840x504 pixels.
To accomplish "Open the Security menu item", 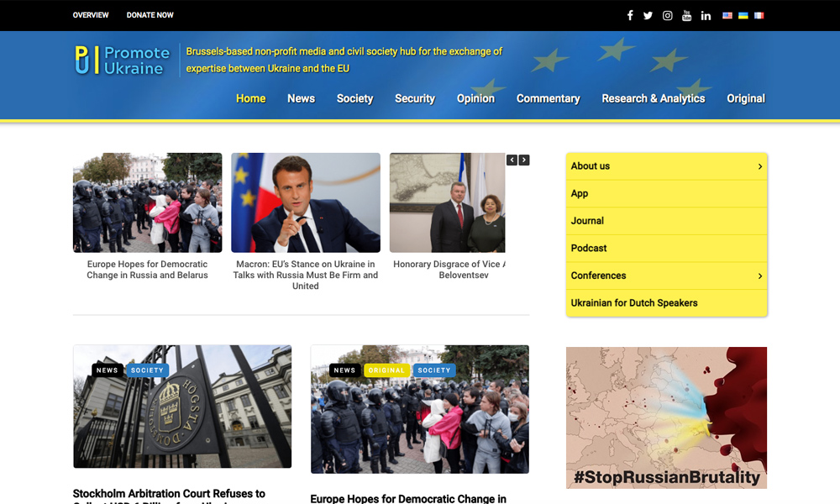I will [x=414, y=98].
